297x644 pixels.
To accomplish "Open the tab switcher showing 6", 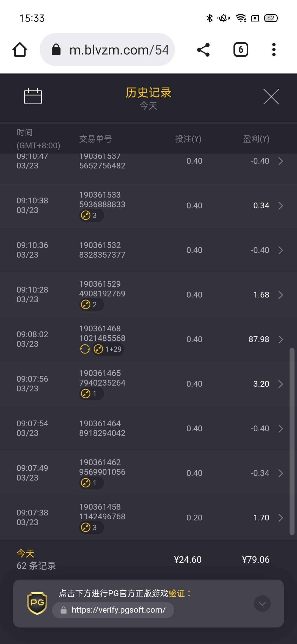I will [241, 50].
